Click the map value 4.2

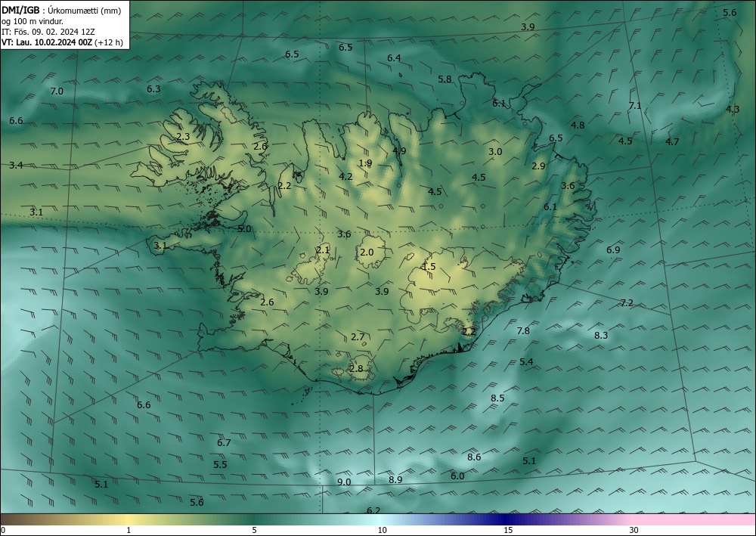pyautogui.click(x=345, y=176)
